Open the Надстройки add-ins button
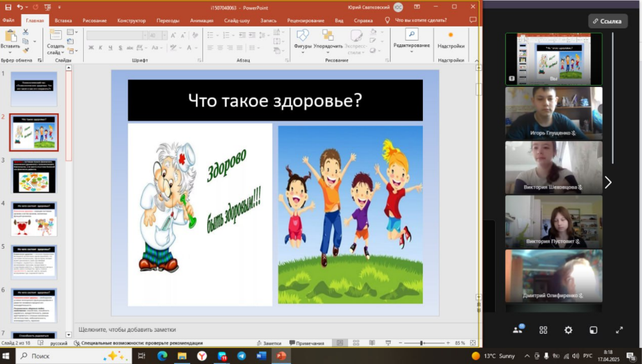The width and height of the screenshot is (642, 364). pyautogui.click(x=451, y=40)
